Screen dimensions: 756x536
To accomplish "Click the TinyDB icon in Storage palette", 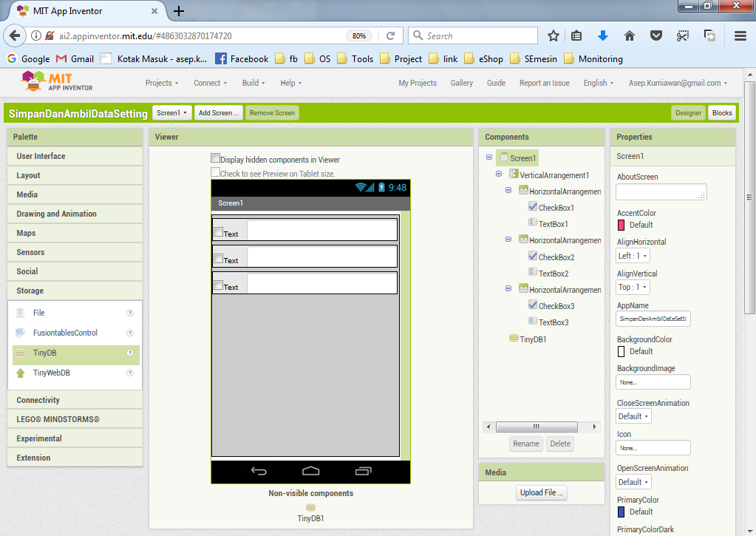I will [20, 353].
